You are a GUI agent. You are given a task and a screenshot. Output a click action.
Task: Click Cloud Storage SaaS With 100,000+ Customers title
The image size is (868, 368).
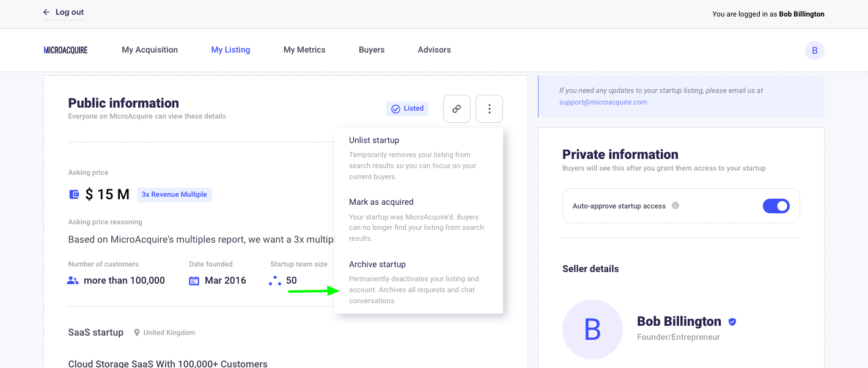[x=168, y=364]
